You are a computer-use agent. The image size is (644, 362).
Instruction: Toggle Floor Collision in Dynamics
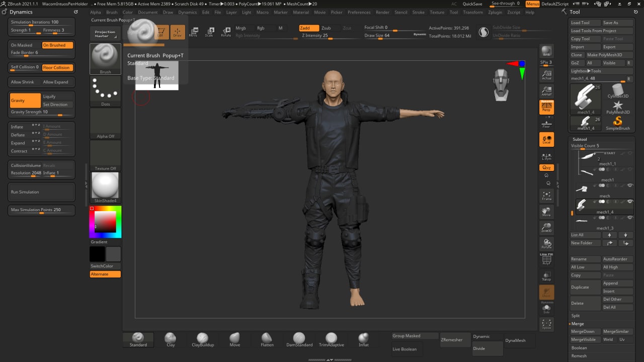(57, 67)
